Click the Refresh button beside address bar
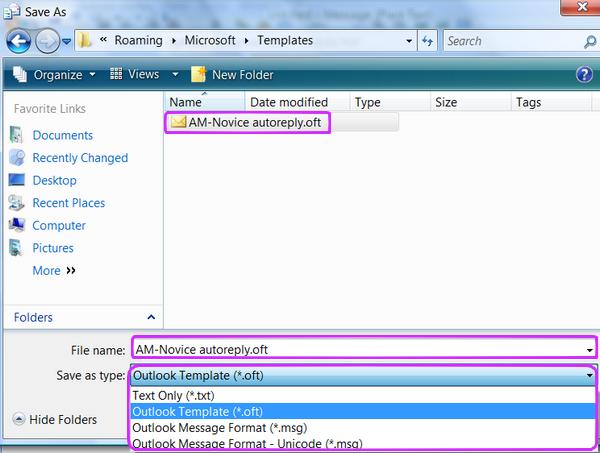Image resolution: width=600 pixels, height=453 pixels. click(427, 41)
